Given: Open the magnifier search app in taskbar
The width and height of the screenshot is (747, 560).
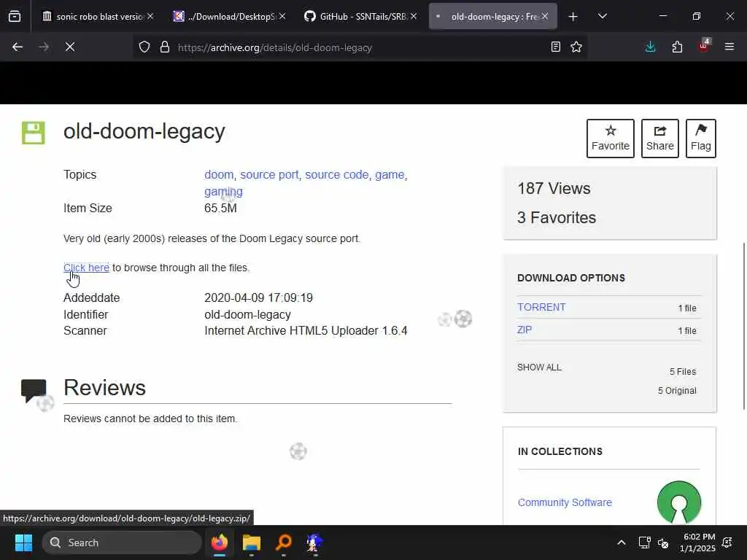Looking at the screenshot, I should click(x=284, y=542).
